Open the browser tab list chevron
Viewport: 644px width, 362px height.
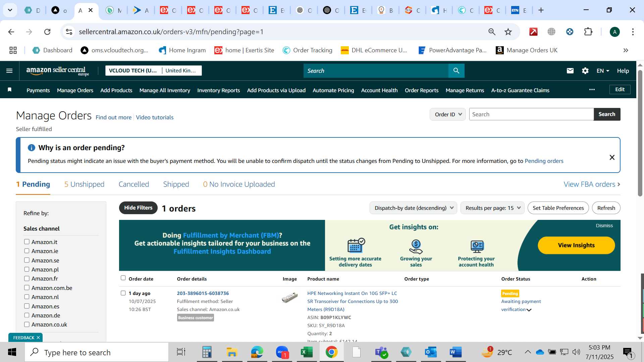10,10
